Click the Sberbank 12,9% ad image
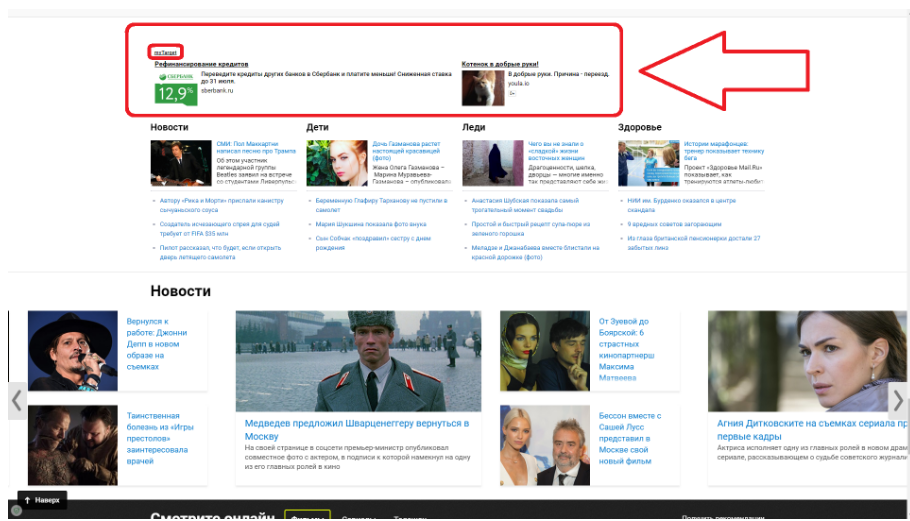 coord(176,88)
